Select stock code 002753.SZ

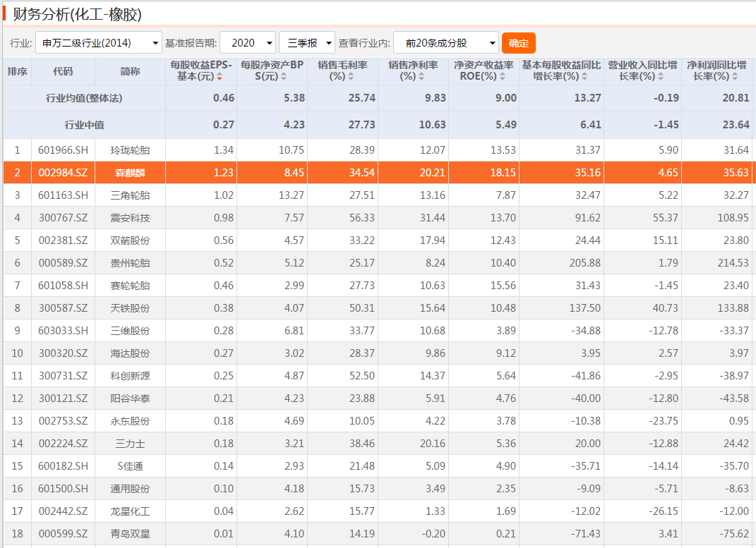coord(63,421)
